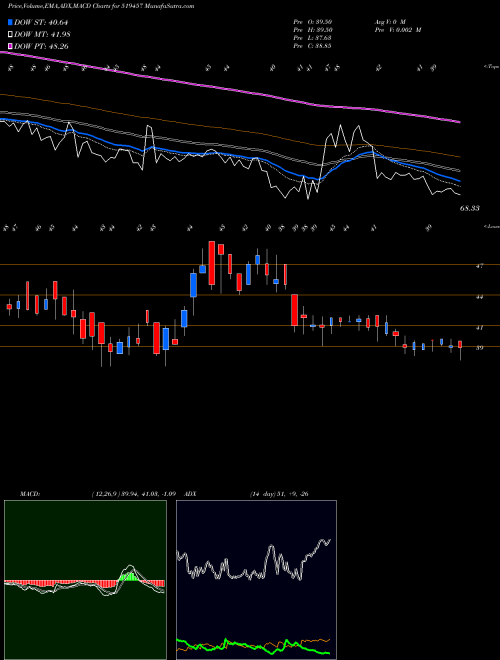Click the MACD (12,26,9) parameter values
Screen dimensions: 500x660
[133, 494]
